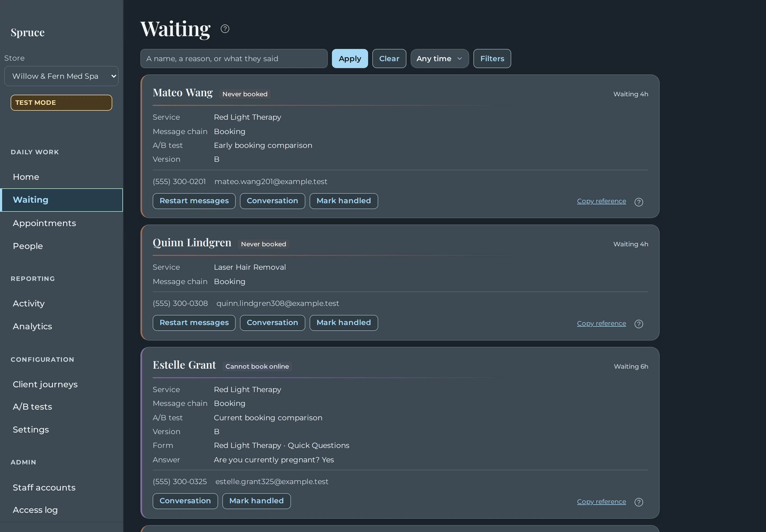Click help icon in Mateo Wang card
The height and width of the screenshot is (532, 766).
639,202
